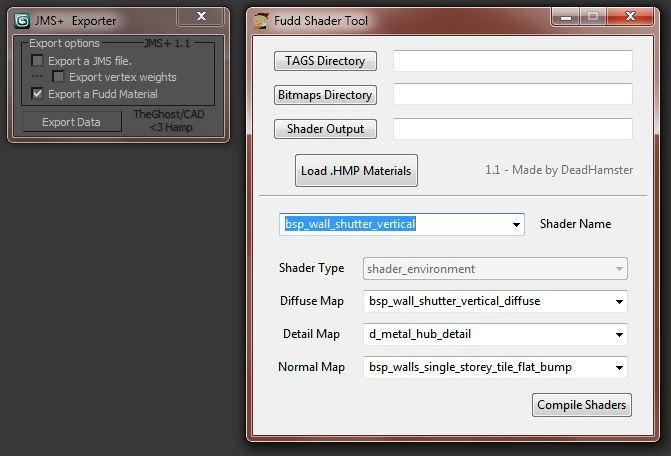Click the '1.1 - Made by DeadHamster' text

click(x=559, y=170)
